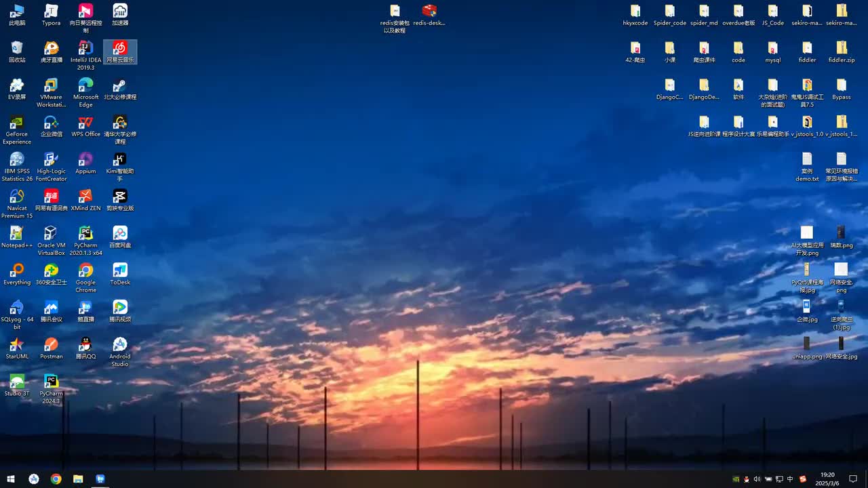Switch the 中 input method indicator

790,479
